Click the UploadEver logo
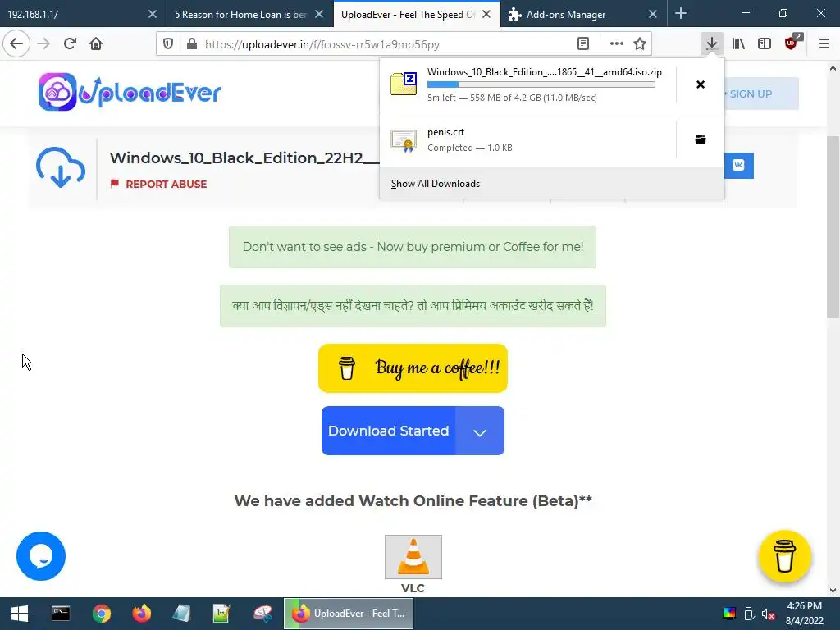 pos(130,92)
